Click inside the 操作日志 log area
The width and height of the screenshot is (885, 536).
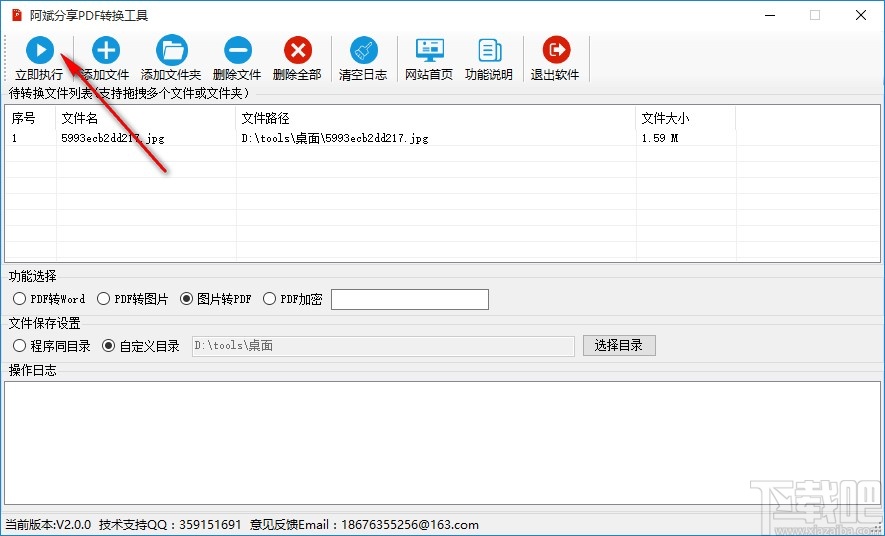pyautogui.click(x=442, y=443)
